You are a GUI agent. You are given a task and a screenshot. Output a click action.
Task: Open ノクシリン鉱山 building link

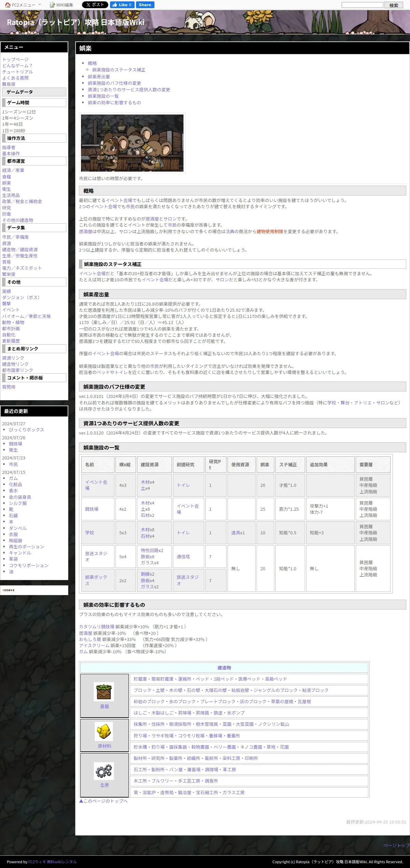(274, 724)
